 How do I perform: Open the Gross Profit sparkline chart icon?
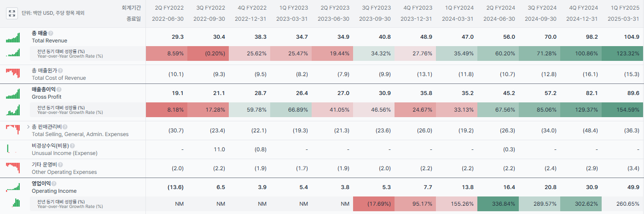point(13,94)
